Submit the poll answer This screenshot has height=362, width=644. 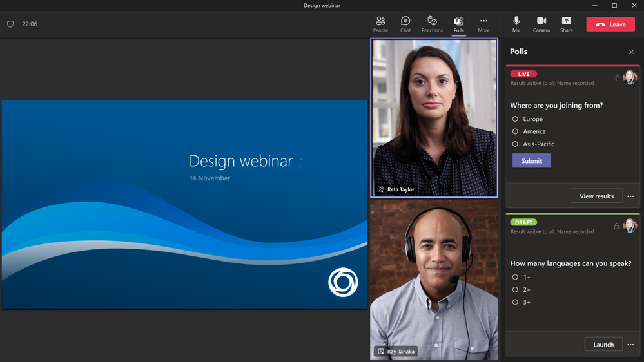click(x=531, y=161)
